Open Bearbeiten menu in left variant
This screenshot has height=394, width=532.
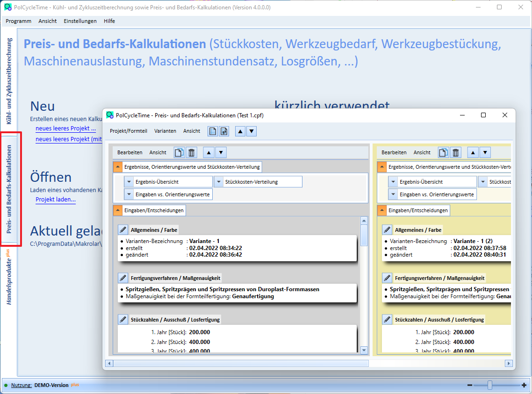pos(130,152)
